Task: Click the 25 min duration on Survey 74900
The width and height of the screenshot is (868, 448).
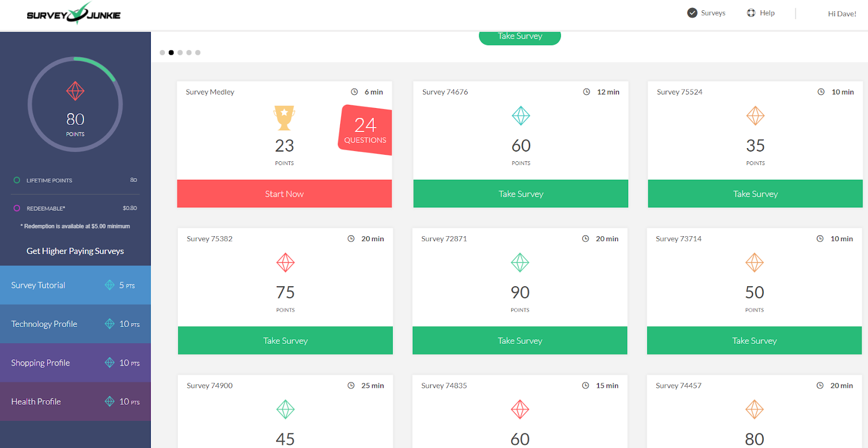Action: [373, 386]
